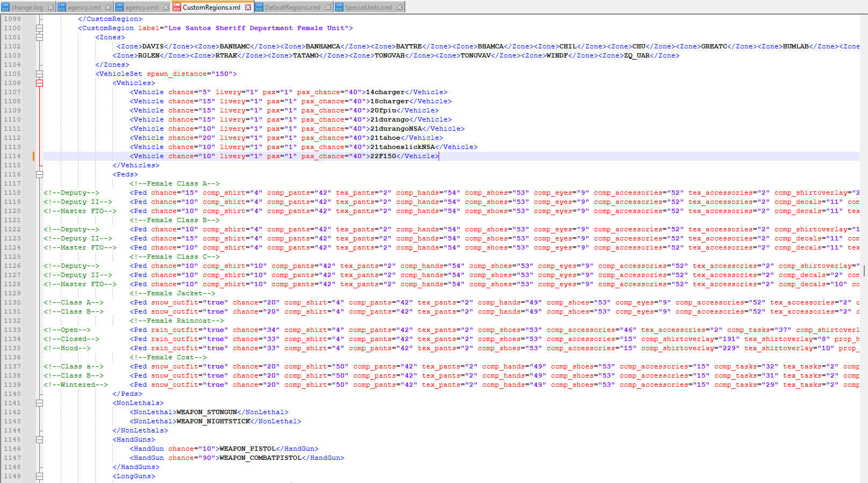This screenshot has width=868, height=483.
Task: Collapse the CustomRegion block at line 1100
Action: (x=39, y=28)
